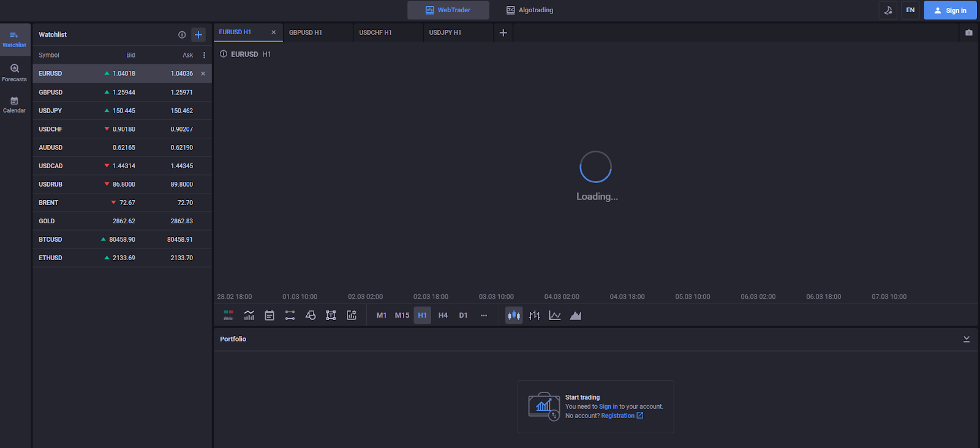Click the Bid column header
Screen dimensions: 980x448
[x=130, y=55]
